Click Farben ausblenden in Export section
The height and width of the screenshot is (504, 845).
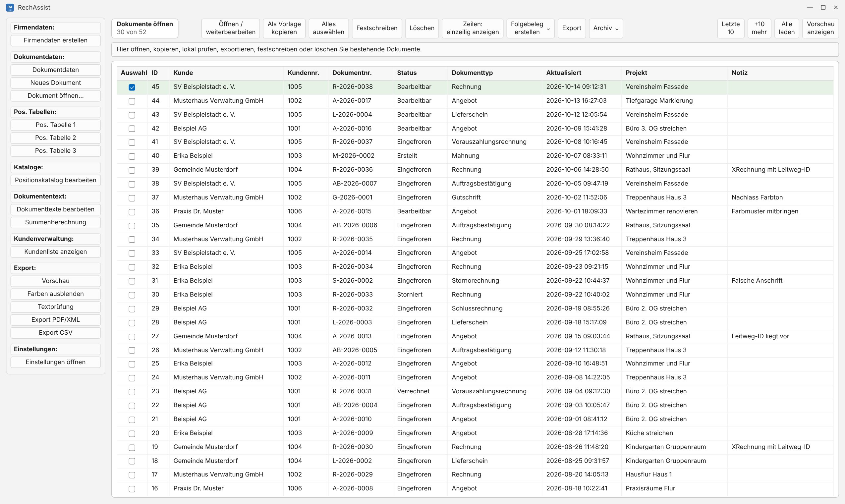point(56,294)
